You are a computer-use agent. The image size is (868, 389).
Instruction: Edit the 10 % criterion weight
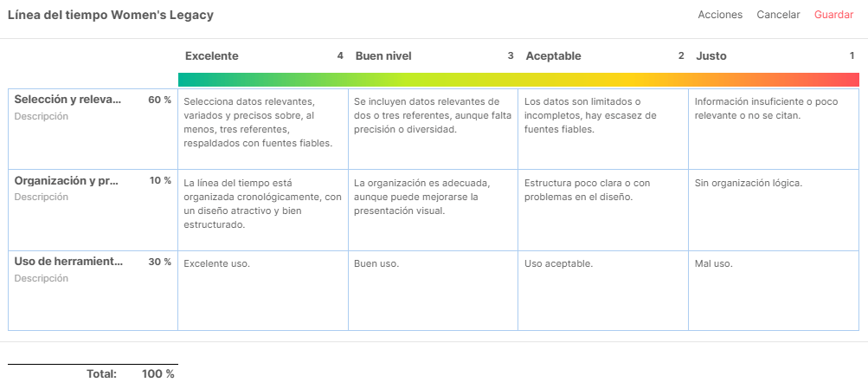tap(159, 180)
